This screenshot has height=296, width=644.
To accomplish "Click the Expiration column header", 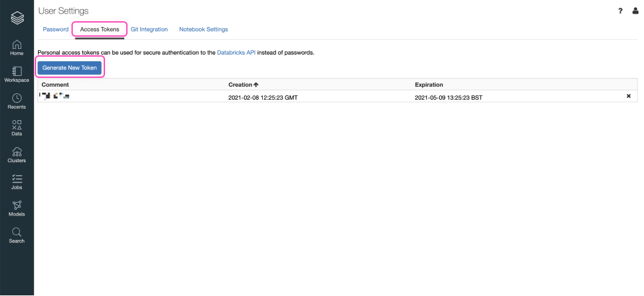I will click(x=429, y=85).
